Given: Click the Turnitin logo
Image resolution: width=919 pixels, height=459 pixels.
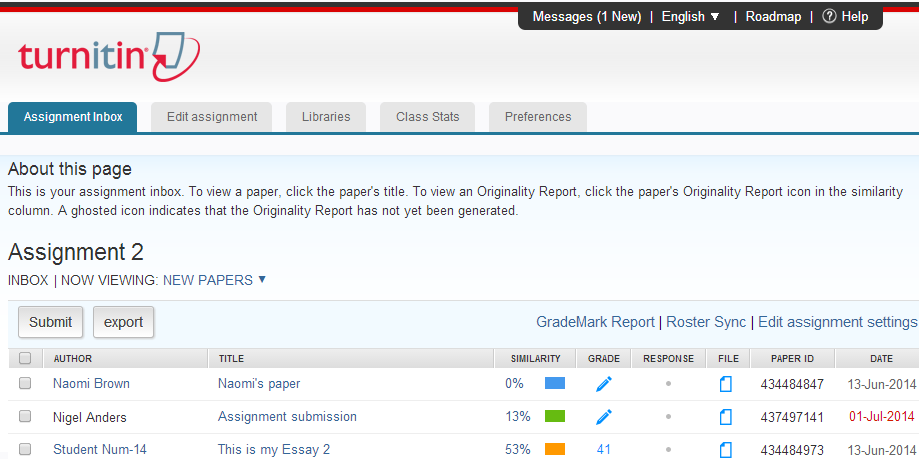Looking at the screenshot, I should (109, 56).
